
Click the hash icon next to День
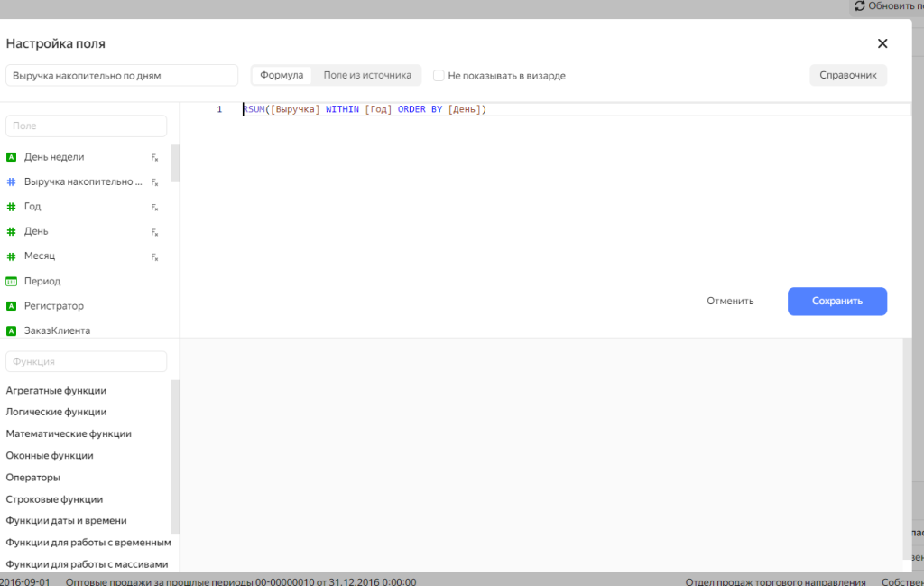12,231
